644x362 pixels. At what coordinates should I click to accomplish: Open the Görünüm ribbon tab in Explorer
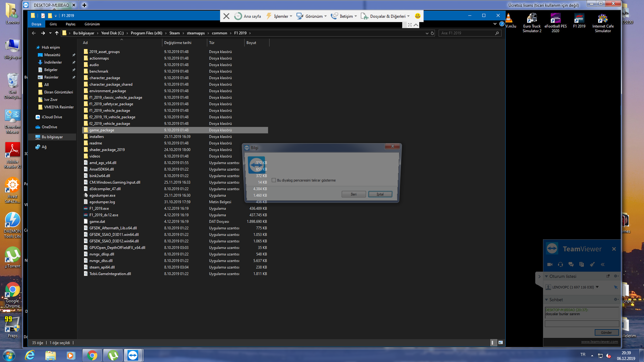click(92, 24)
